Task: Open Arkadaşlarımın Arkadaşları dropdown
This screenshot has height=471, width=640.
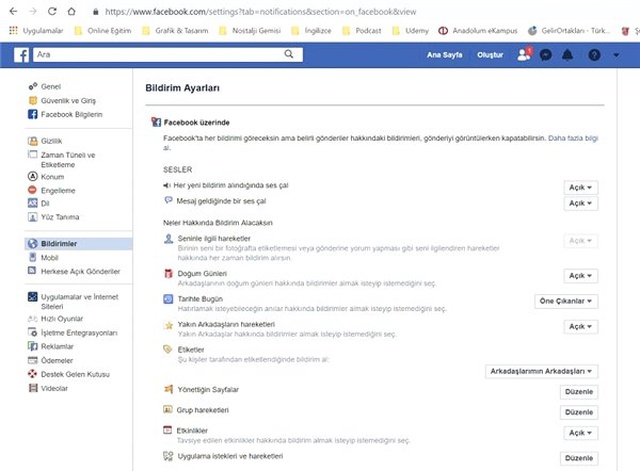Action: [541, 371]
